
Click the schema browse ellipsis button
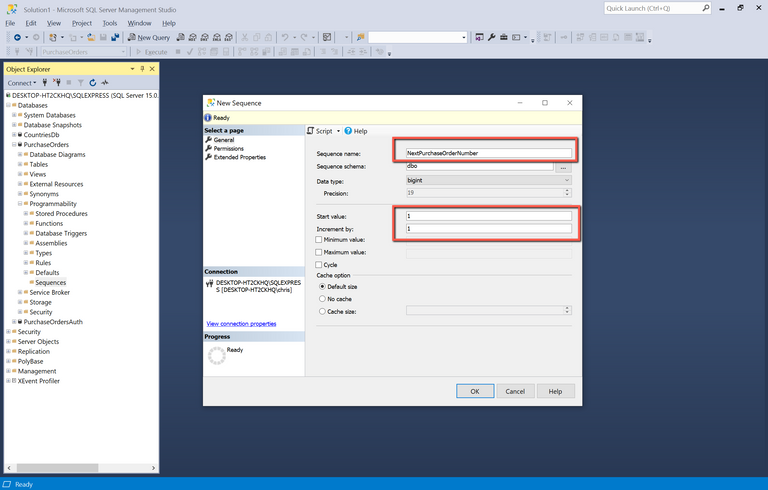tap(563, 167)
